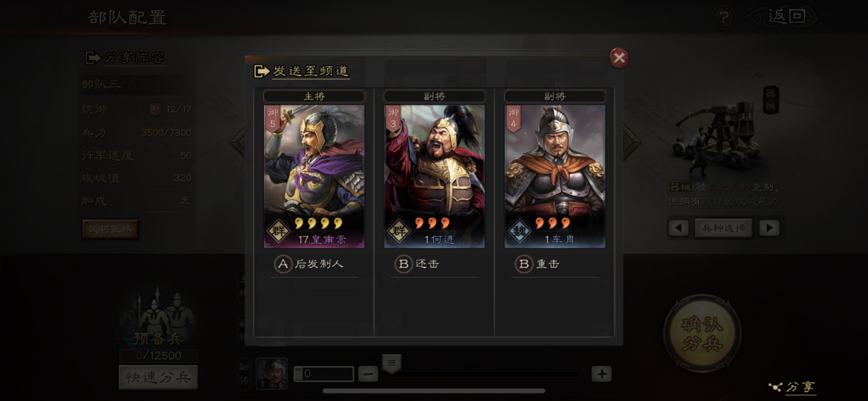Switch to next troop type arrow

point(770,228)
